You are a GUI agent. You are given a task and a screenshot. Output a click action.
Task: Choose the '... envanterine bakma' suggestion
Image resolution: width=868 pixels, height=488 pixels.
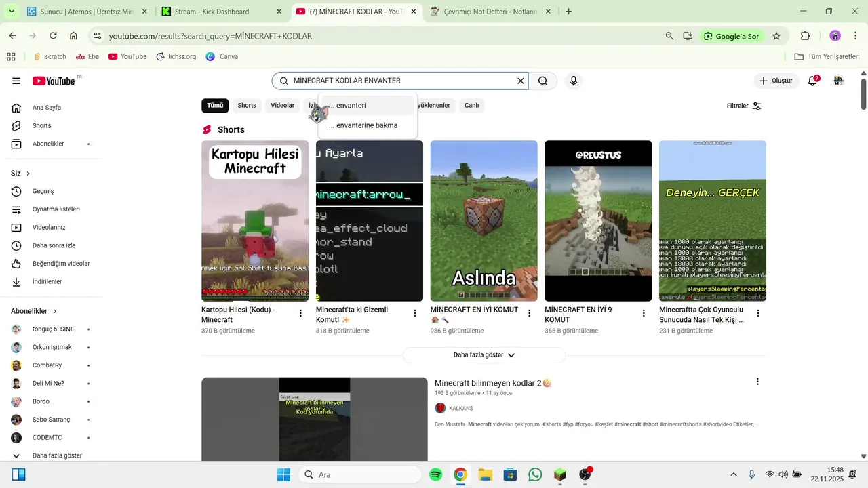[368, 125]
